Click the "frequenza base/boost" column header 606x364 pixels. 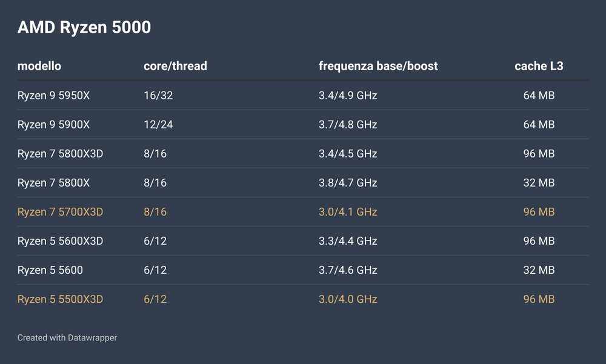pyautogui.click(x=378, y=66)
